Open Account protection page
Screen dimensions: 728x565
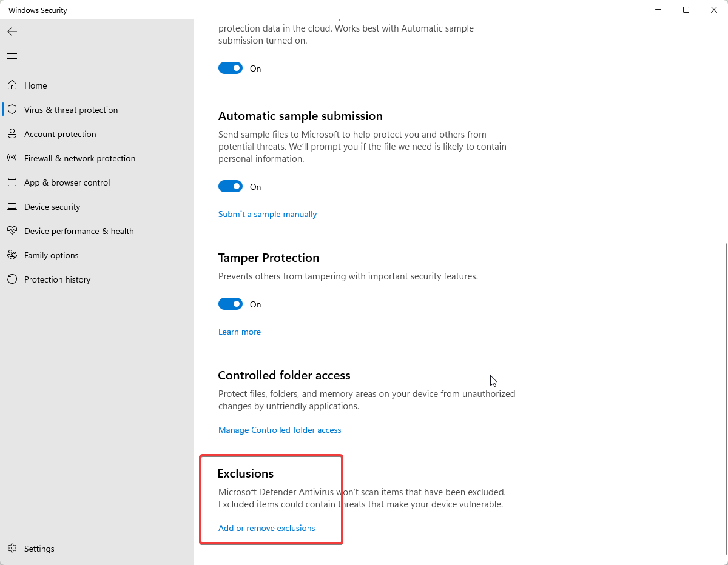click(x=97, y=134)
